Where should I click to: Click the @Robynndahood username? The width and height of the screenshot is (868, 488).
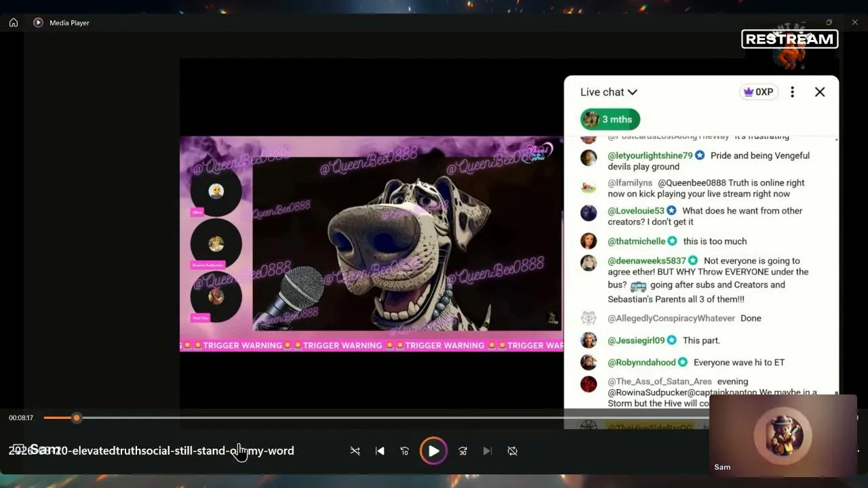tap(642, 363)
